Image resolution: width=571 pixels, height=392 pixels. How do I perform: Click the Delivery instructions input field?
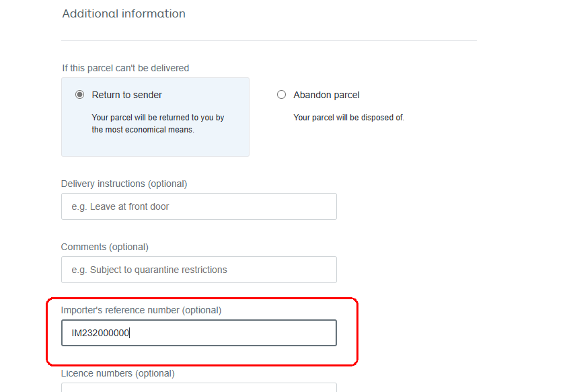(x=198, y=206)
